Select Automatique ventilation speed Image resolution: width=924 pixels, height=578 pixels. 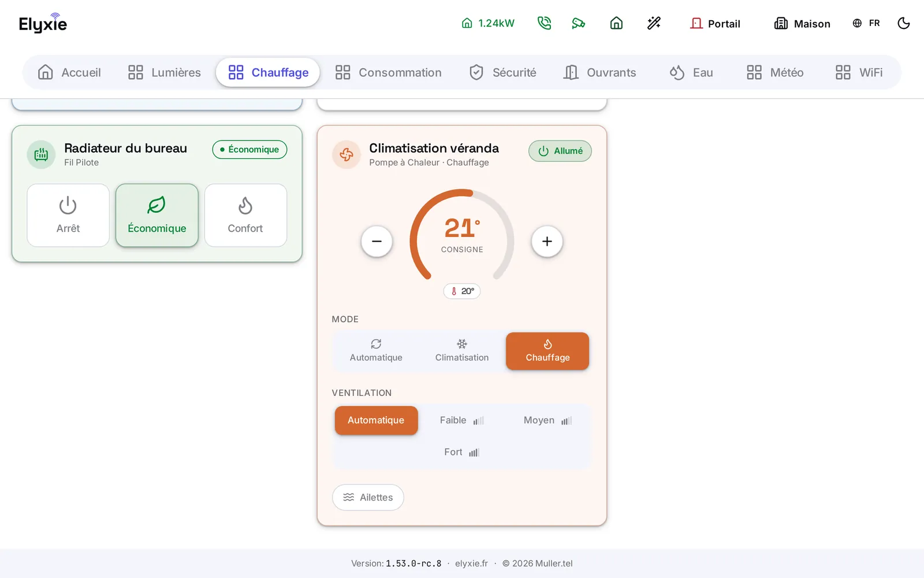pyautogui.click(x=376, y=420)
